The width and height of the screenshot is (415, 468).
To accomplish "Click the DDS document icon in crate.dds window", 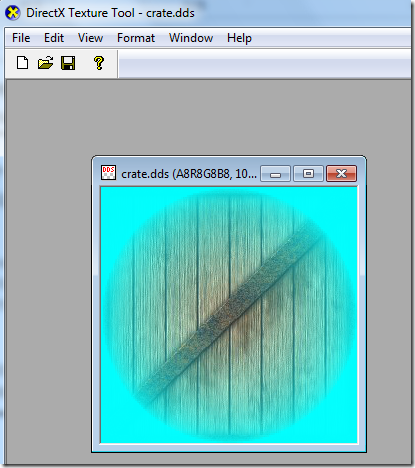I will pyautogui.click(x=108, y=173).
